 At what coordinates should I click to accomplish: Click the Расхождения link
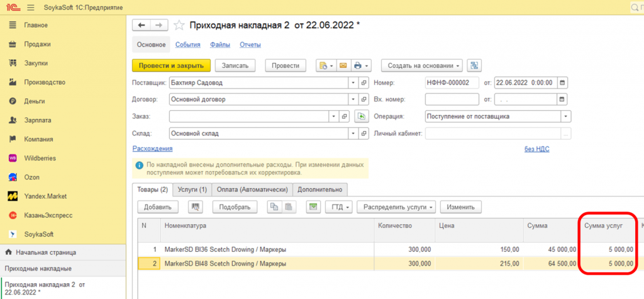tap(152, 149)
